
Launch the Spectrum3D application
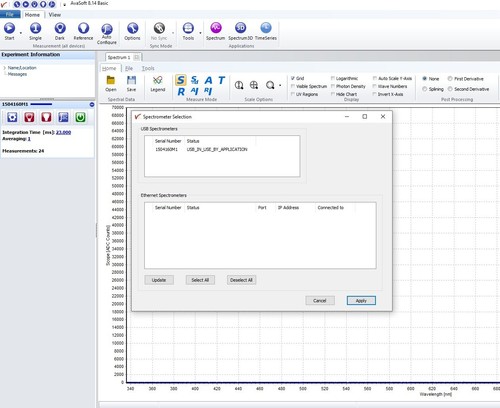(240, 31)
